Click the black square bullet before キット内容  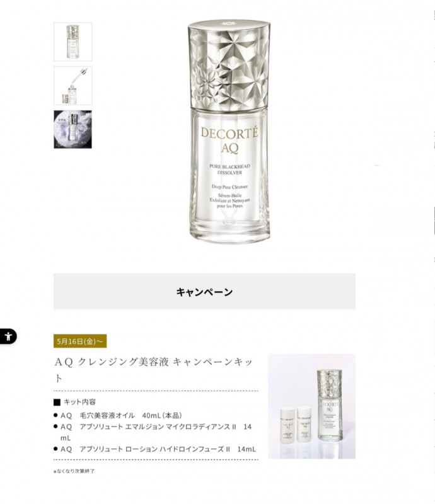tap(57, 402)
